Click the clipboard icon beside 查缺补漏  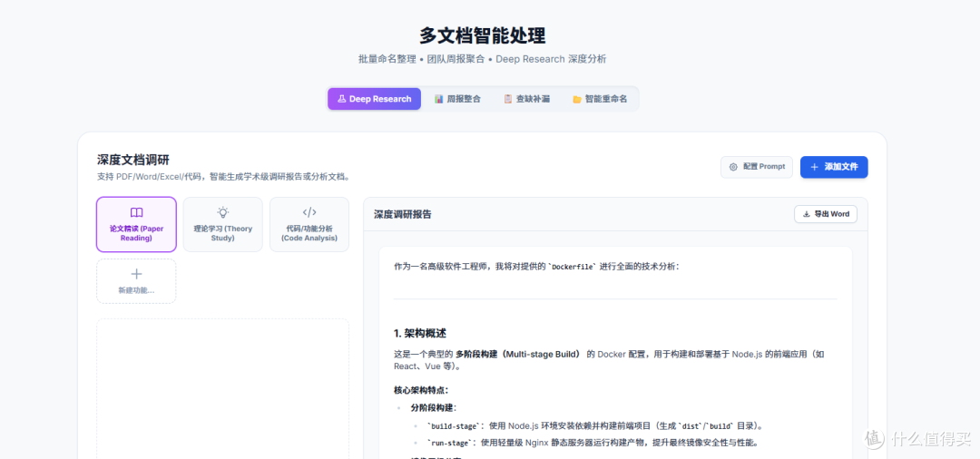(507, 99)
